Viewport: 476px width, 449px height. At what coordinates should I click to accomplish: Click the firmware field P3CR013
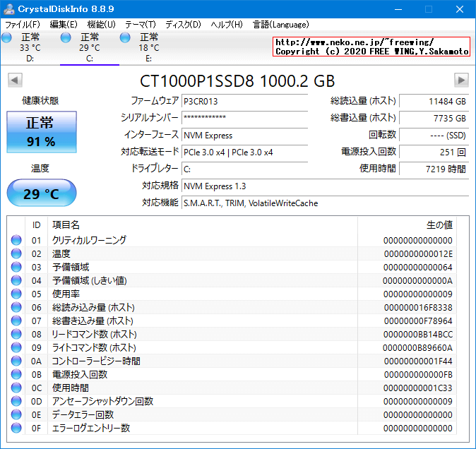click(244, 101)
